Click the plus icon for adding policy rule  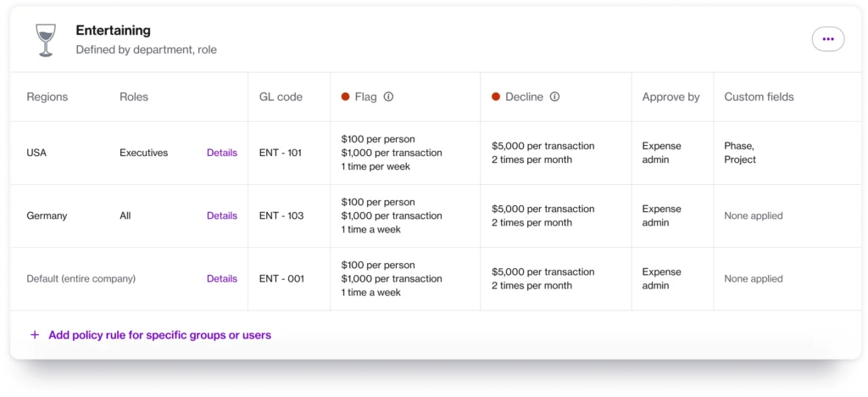(35, 335)
